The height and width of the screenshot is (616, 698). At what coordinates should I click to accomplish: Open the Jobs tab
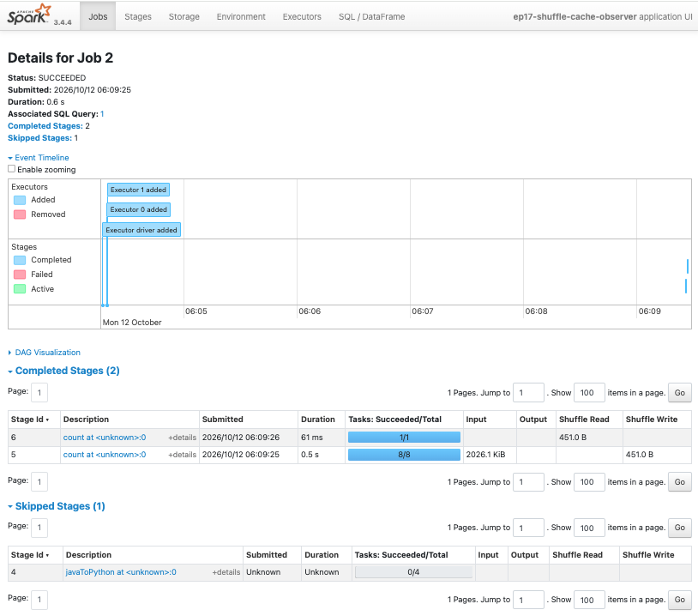98,16
